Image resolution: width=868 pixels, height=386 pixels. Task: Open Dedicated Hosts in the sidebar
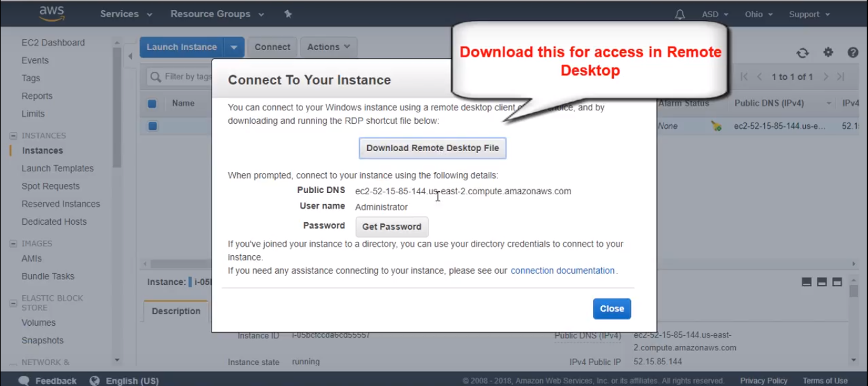point(54,222)
